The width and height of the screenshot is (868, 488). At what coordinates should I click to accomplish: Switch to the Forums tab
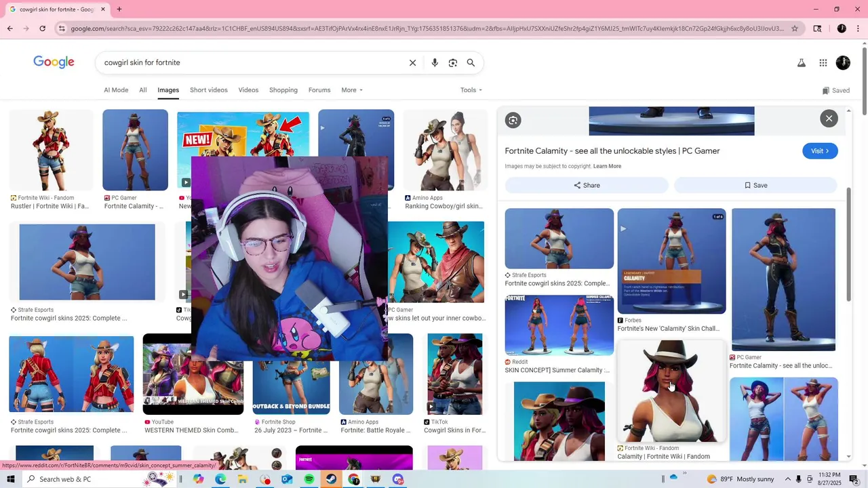pos(319,90)
